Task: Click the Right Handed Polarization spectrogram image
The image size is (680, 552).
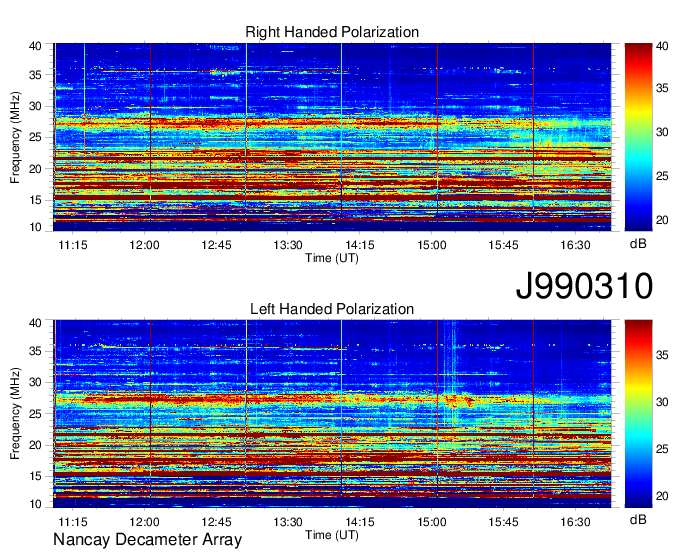Action: pos(332,137)
